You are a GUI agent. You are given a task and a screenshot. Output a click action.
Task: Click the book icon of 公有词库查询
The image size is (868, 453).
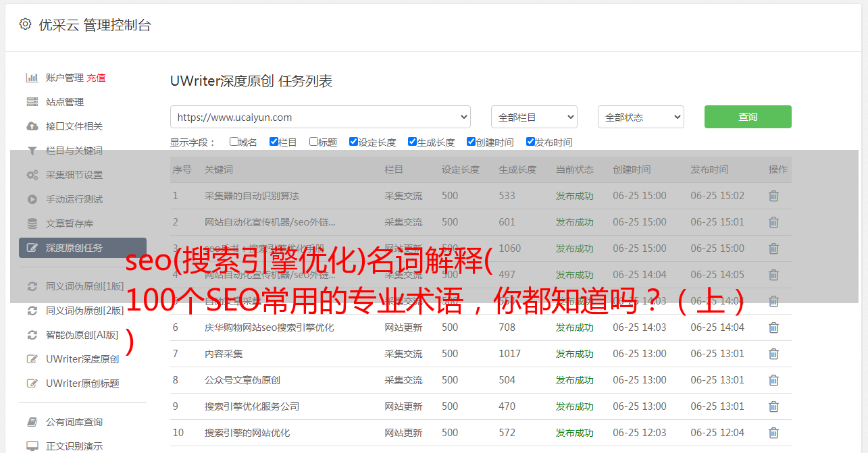point(32,422)
